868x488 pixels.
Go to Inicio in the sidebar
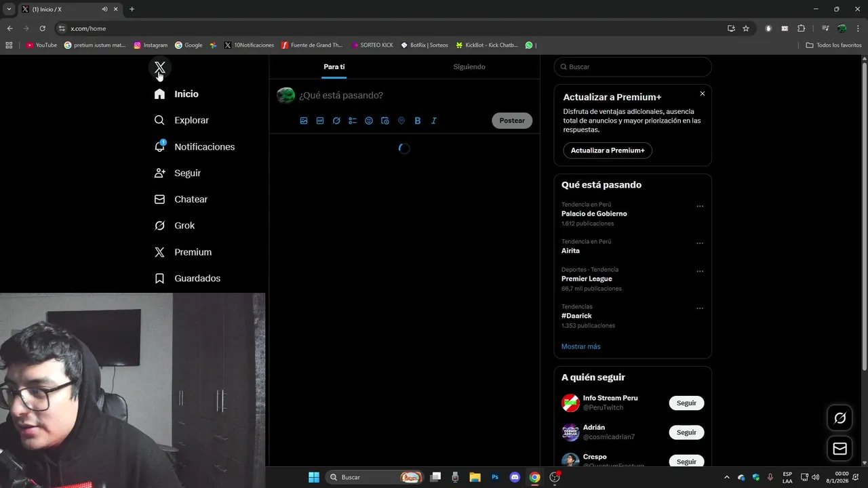coord(176,94)
